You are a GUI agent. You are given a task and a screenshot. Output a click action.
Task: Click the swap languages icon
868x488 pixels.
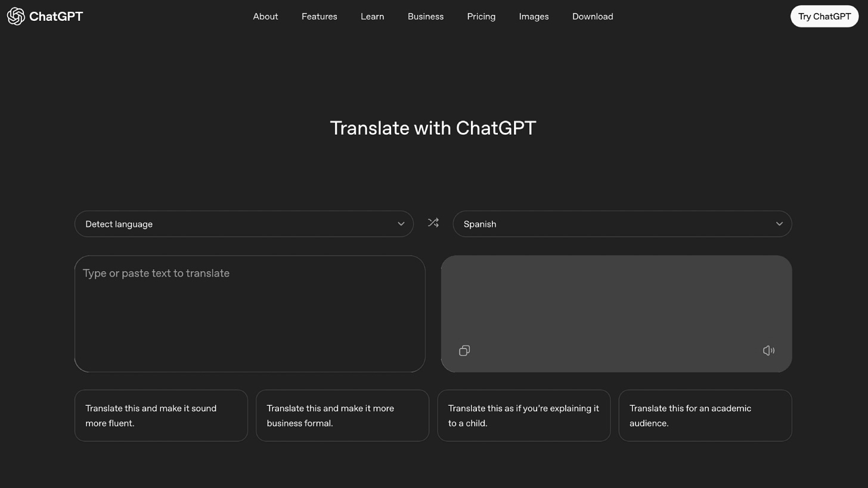tap(433, 222)
